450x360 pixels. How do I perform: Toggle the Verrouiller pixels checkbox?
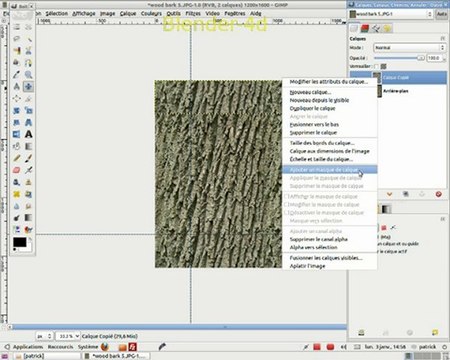(x=376, y=66)
